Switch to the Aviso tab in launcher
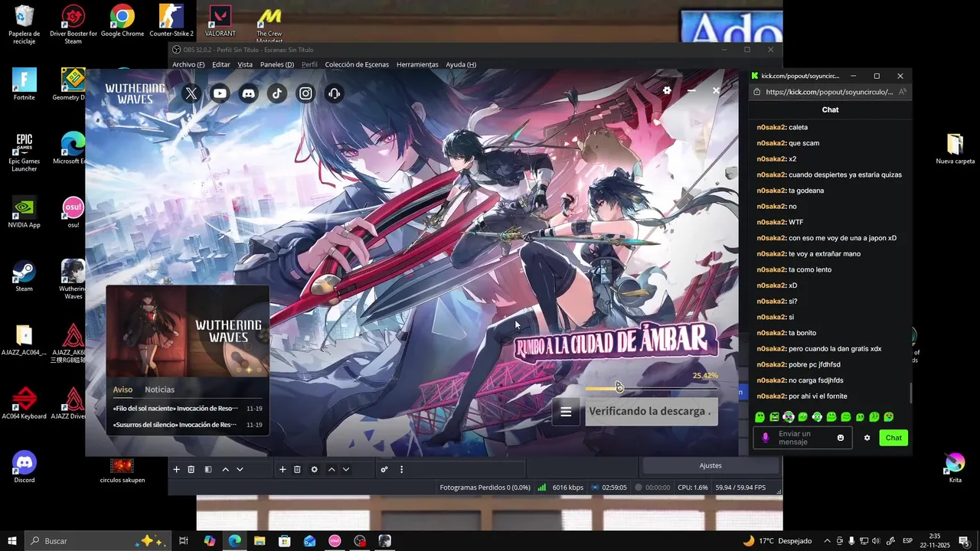 coord(122,390)
